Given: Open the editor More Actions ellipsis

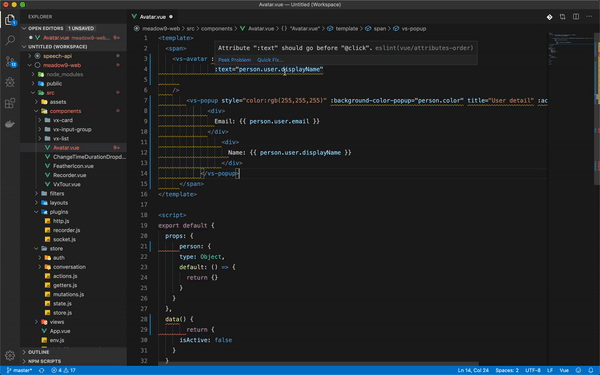Looking at the screenshot, I should 589,17.
